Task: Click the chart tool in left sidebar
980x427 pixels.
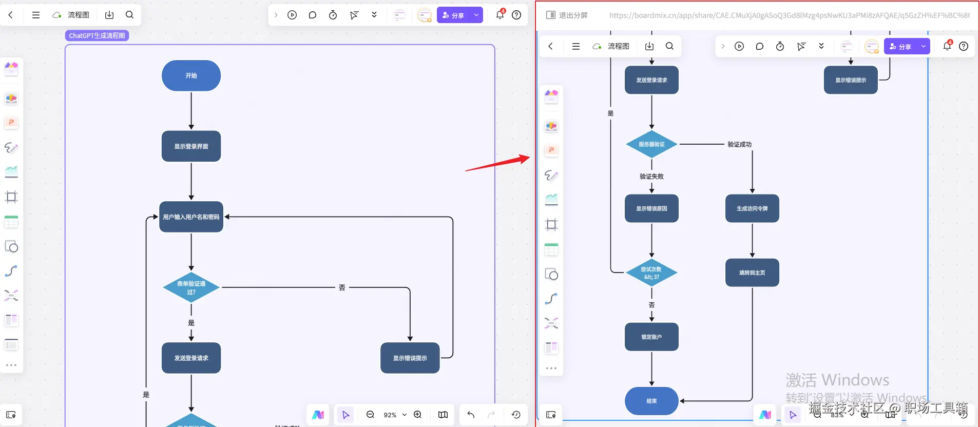Action: (11, 171)
